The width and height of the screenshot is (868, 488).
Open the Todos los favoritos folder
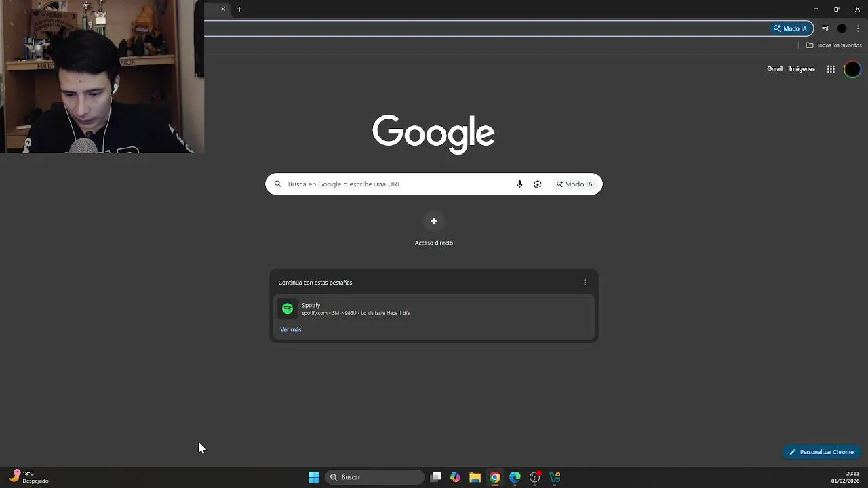tap(833, 45)
